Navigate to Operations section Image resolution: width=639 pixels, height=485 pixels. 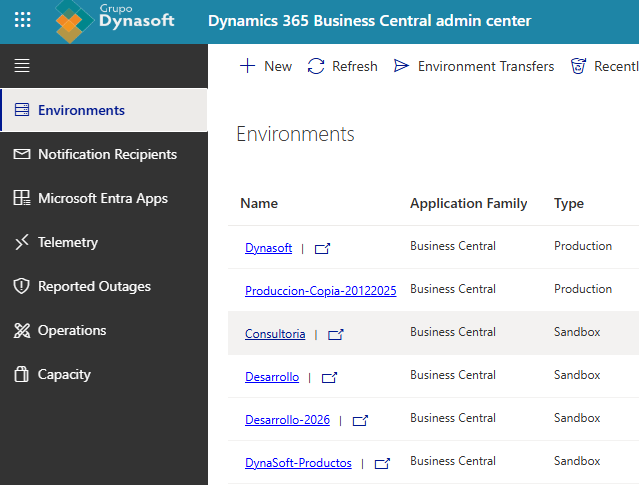[71, 330]
